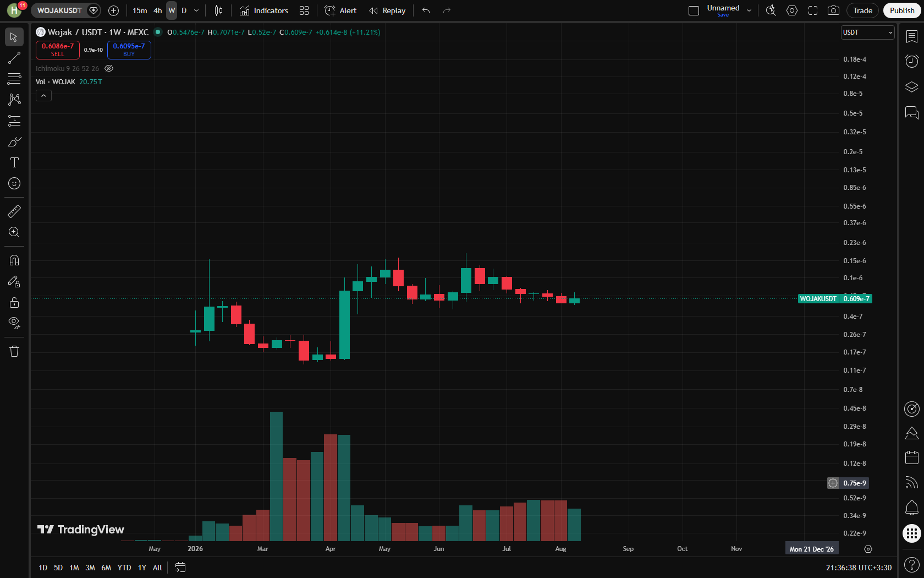
Task: Open the compare or add symbol plus button
Action: (114, 10)
